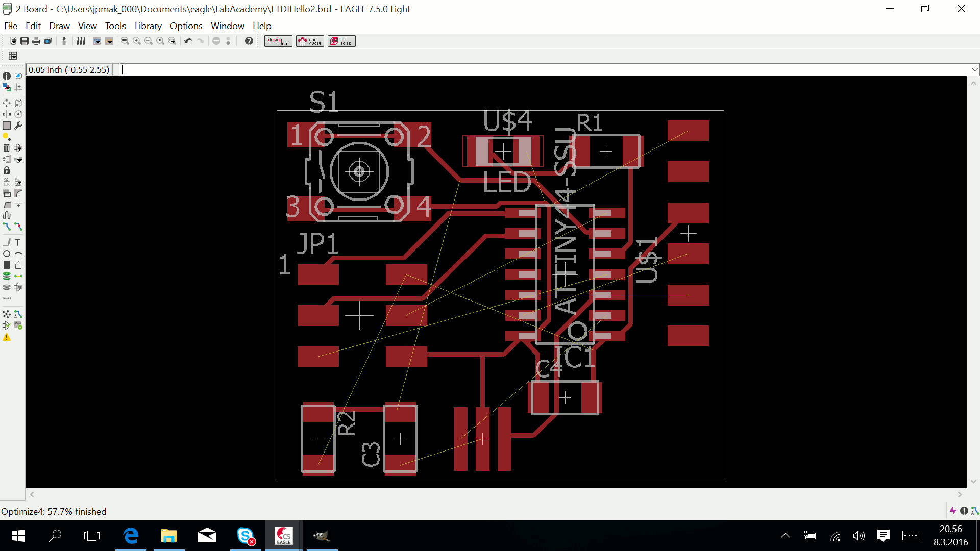The width and height of the screenshot is (980, 551).
Task: Open the Value tool dropdown
Action: pyautogui.click(x=18, y=182)
